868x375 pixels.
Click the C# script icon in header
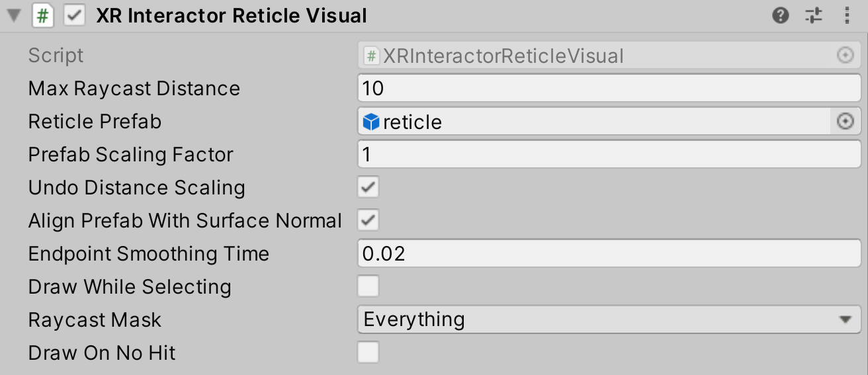point(43,16)
